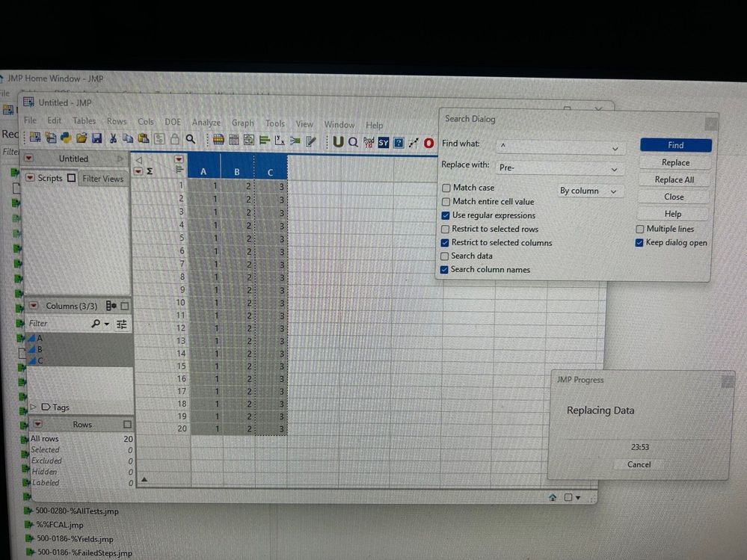The height and width of the screenshot is (560, 747).
Task: Toggle Match entire cell value checkbox
Action: (x=446, y=202)
